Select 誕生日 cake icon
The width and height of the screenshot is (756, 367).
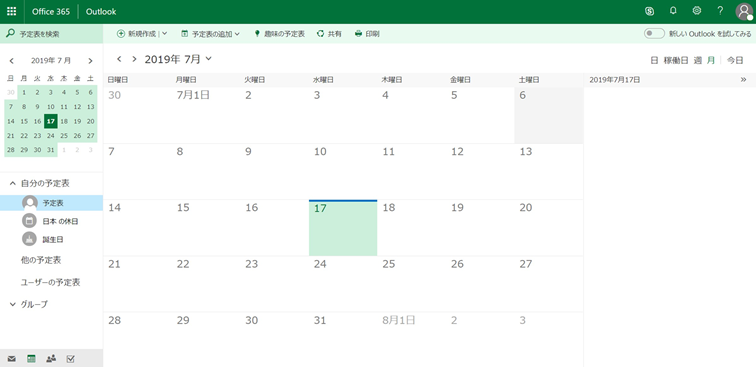[x=30, y=239]
